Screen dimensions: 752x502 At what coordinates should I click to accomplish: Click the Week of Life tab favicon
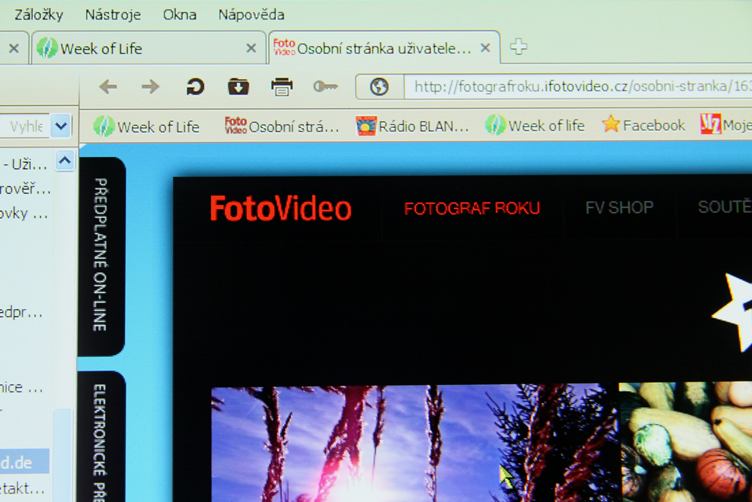(x=47, y=48)
